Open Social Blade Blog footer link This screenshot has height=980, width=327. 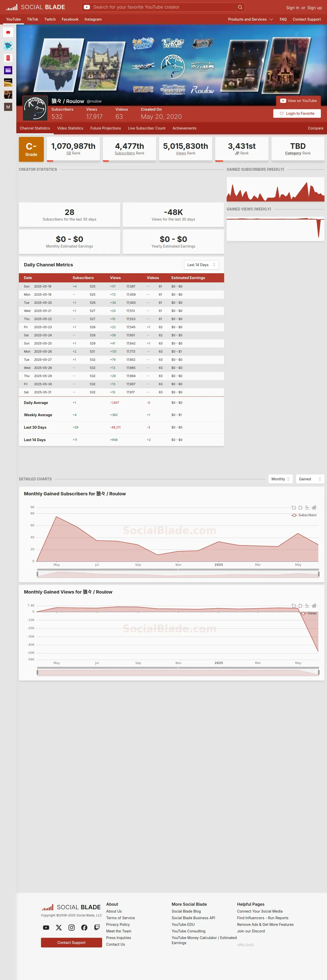pos(186,911)
